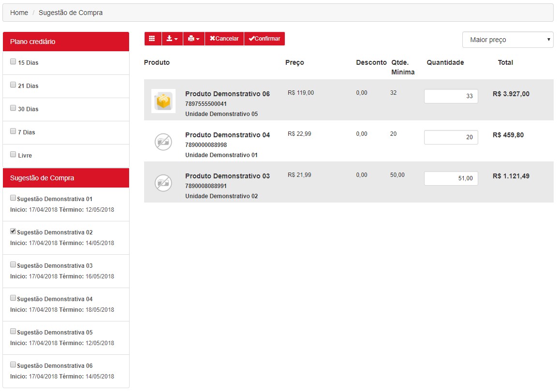Click barcode 7890000088998
Image resolution: width=559 pixels, height=392 pixels.
tap(206, 145)
